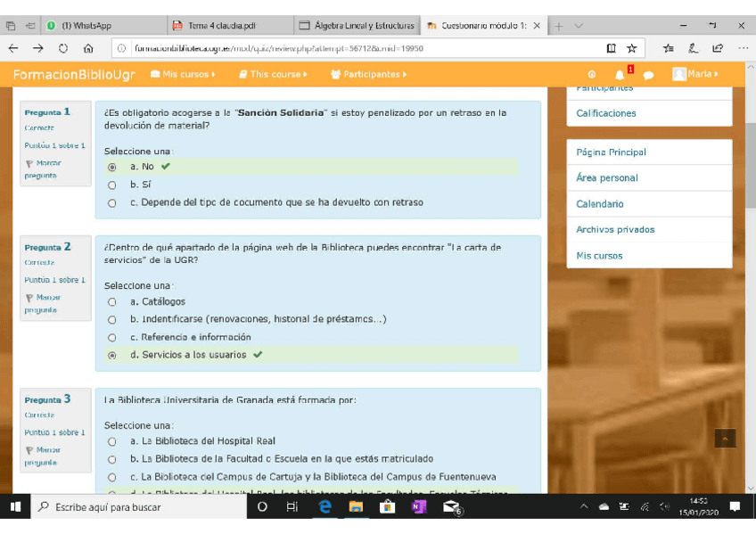756x534 pixels.
Task: Expand the 'Mis cursos' header menu
Action: pos(183,74)
